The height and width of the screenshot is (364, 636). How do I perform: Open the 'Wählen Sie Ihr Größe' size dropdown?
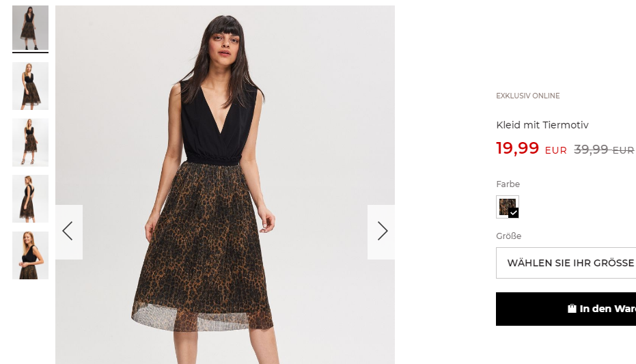pyautogui.click(x=566, y=263)
